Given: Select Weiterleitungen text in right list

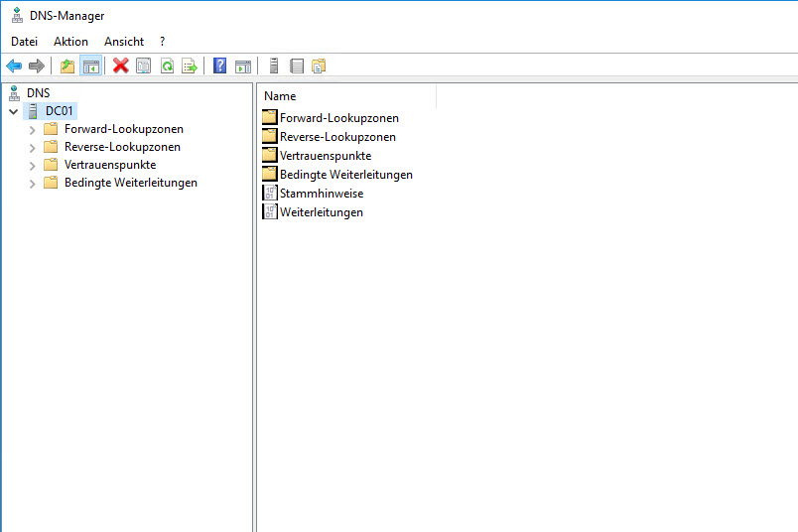Looking at the screenshot, I should click(x=322, y=211).
